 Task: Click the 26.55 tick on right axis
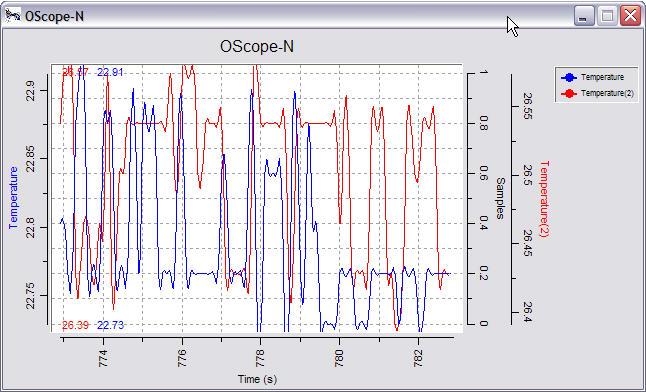(528, 106)
